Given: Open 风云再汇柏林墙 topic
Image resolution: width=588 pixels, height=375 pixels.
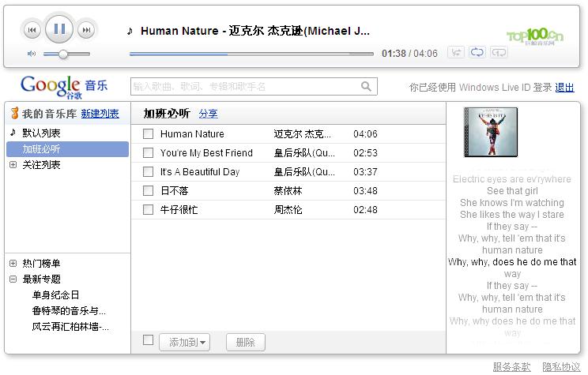Looking at the screenshot, I should pyautogui.click(x=70, y=327).
